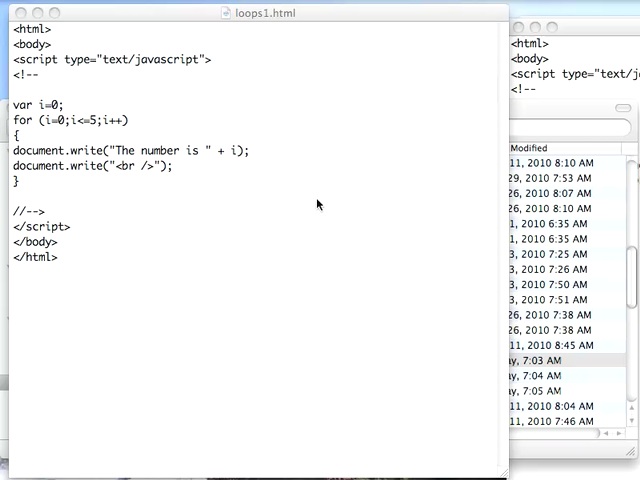Click the 'var i=0;' code line
This screenshot has width=640, height=480.
coord(38,105)
